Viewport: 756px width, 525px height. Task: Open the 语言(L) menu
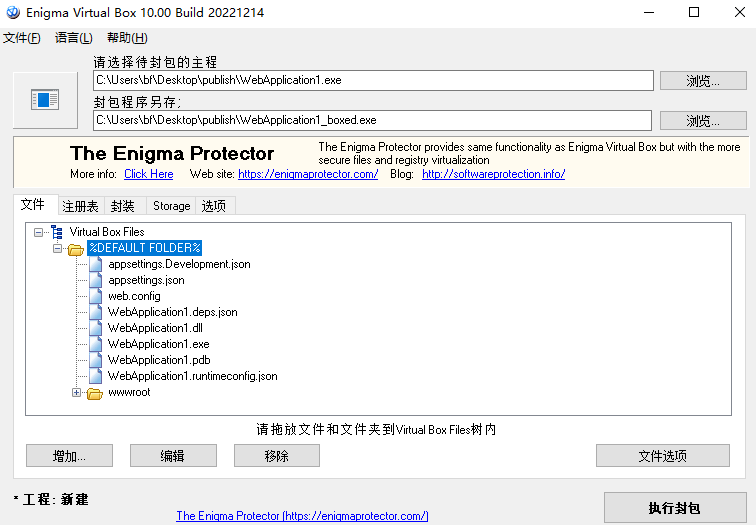click(x=73, y=38)
